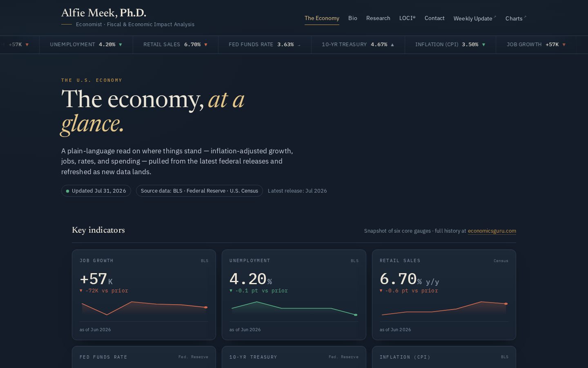
Task: Click the Unemployment sparkline chart
Action: tap(294, 309)
